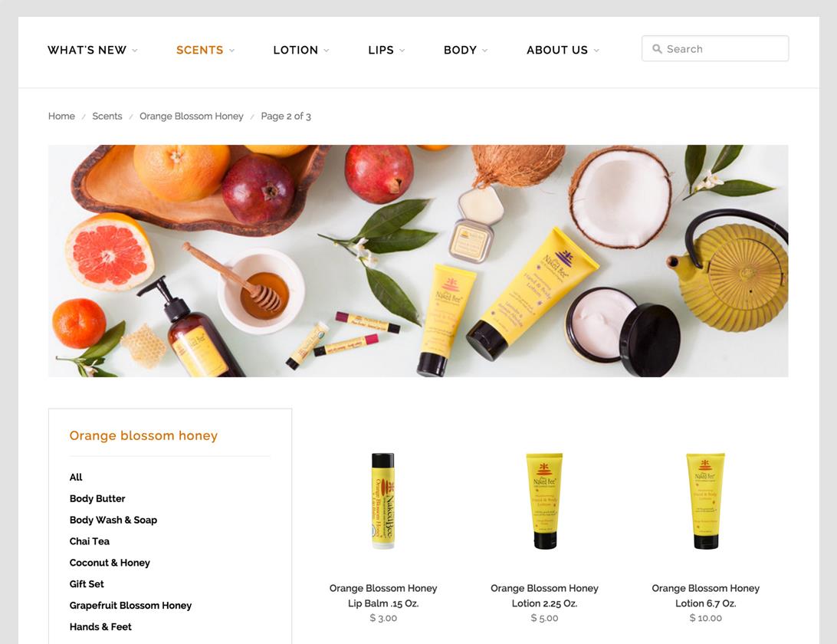Expand the Scents dropdown arrow
Screen dimensions: 837x644
(x=231, y=50)
